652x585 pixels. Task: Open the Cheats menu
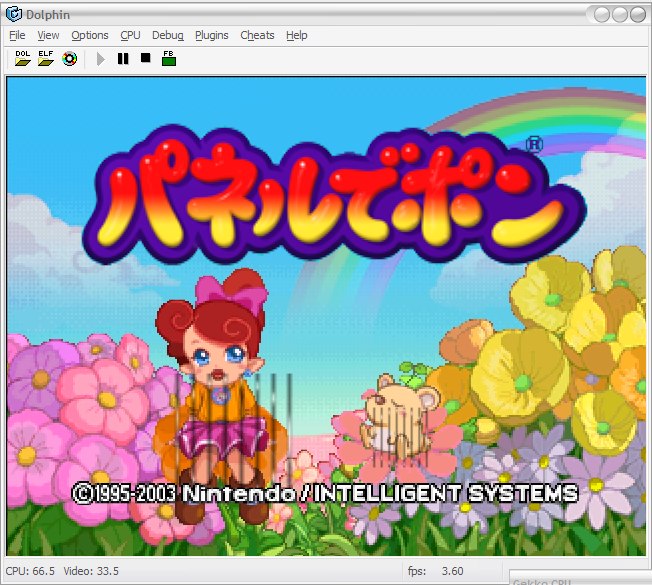point(257,35)
